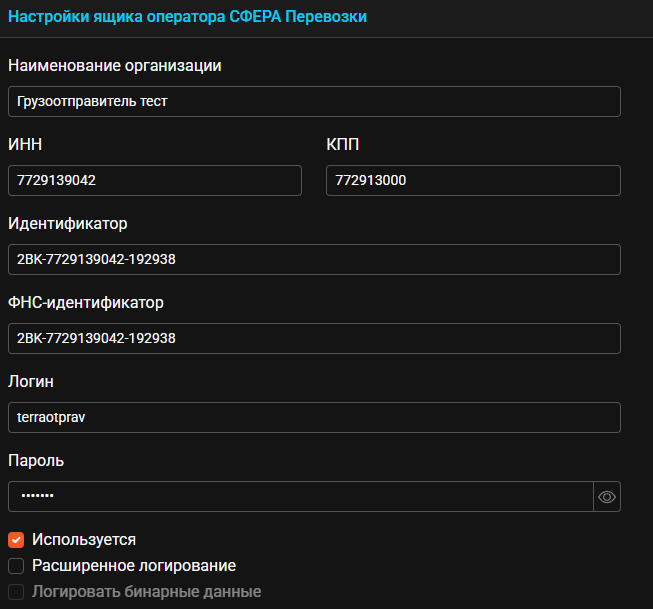Click the Логин label
Viewport: 653px width, 609px height.
pyautogui.click(x=31, y=382)
